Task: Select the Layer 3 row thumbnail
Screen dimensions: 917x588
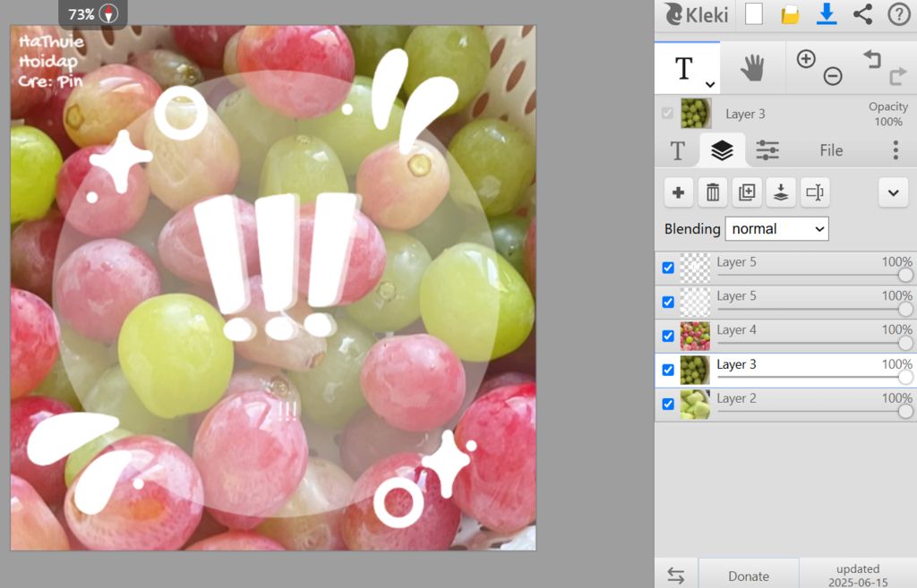Action: point(695,370)
